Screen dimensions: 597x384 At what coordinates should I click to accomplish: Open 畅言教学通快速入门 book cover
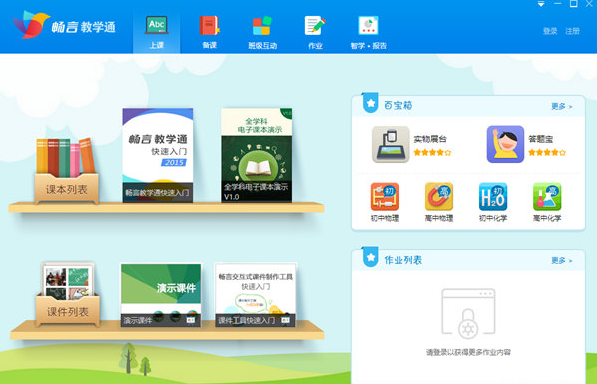point(158,155)
